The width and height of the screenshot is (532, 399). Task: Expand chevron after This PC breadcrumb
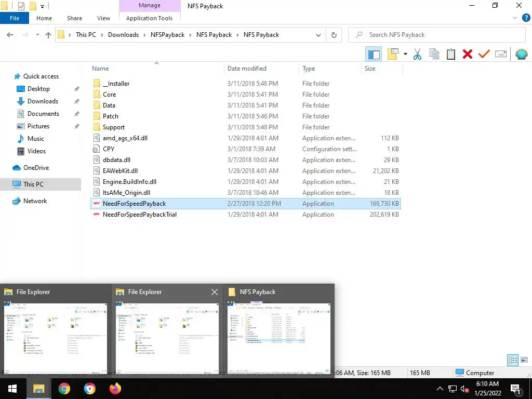[x=102, y=35]
